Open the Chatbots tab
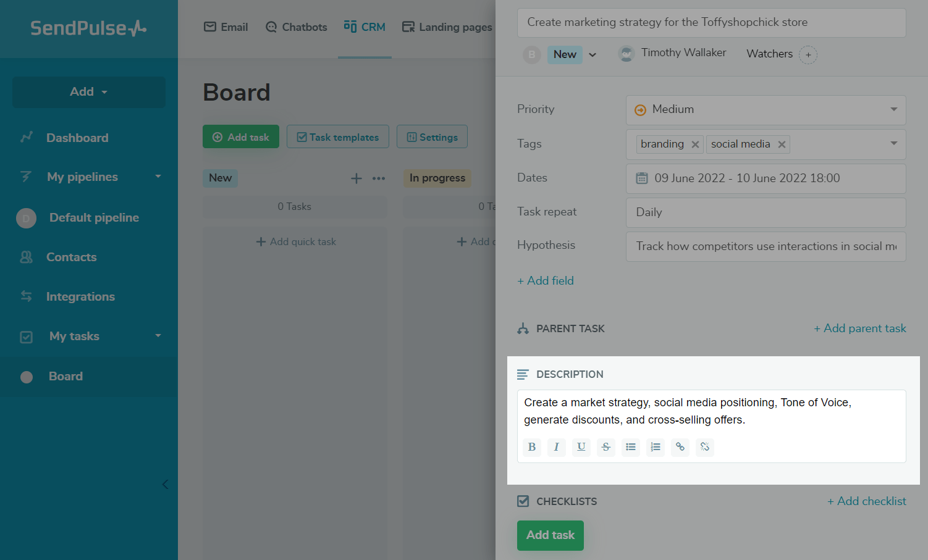This screenshot has width=928, height=560. click(296, 27)
